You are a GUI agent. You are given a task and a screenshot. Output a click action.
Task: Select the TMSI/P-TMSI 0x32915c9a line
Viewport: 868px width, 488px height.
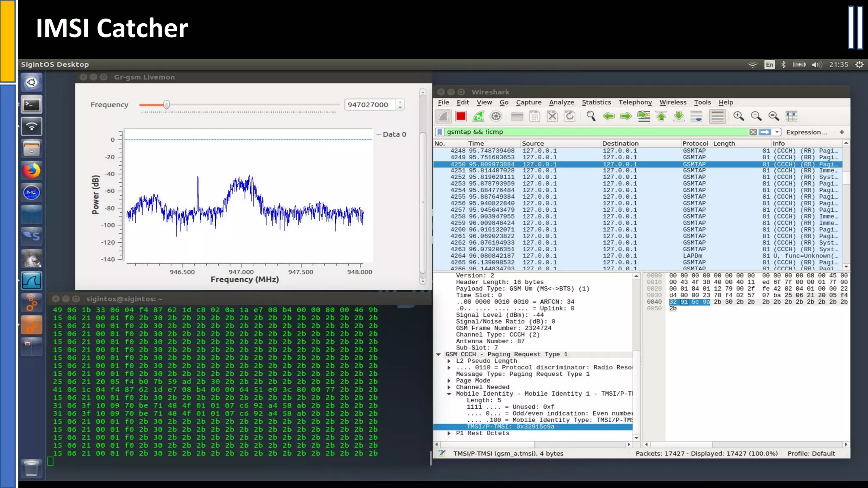coord(533,427)
